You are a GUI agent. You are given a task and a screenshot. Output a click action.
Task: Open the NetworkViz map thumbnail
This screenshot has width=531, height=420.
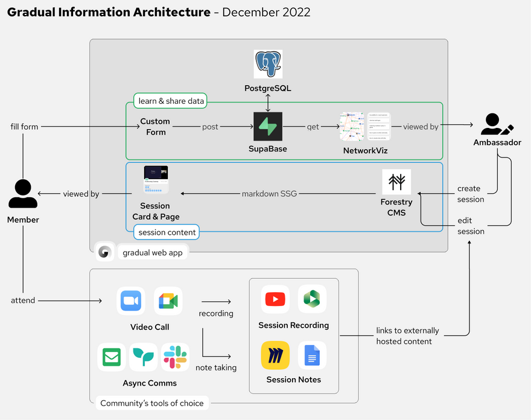click(352, 126)
